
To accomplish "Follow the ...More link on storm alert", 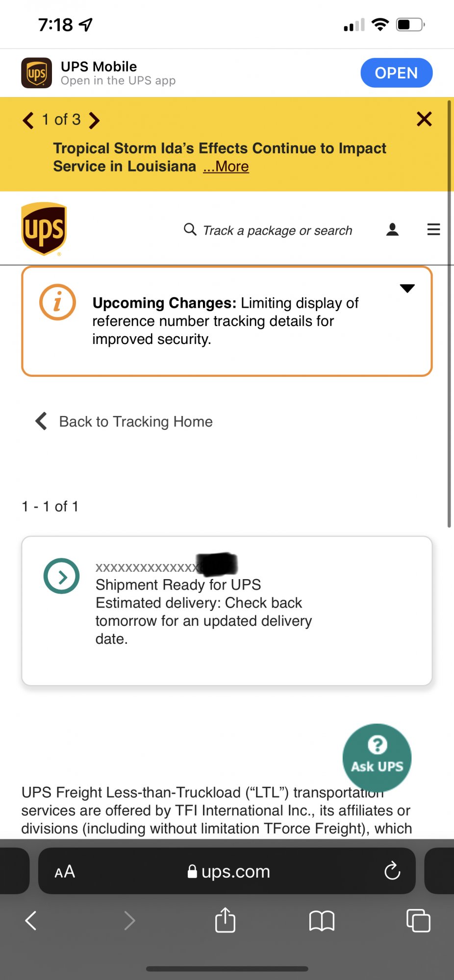I will (x=226, y=167).
